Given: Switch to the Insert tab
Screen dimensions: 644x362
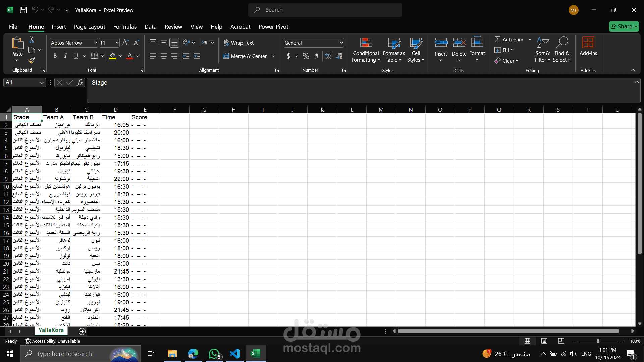Looking at the screenshot, I should pos(59,27).
